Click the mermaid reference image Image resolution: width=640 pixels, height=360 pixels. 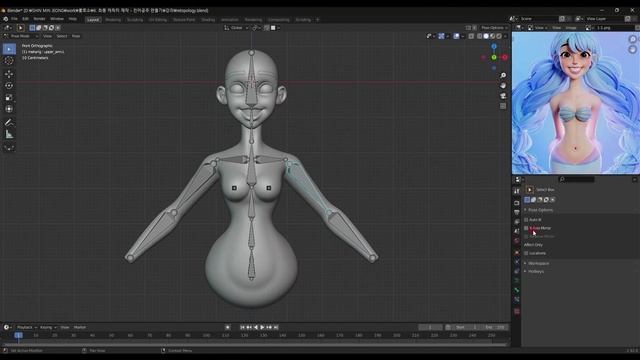[576, 103]
